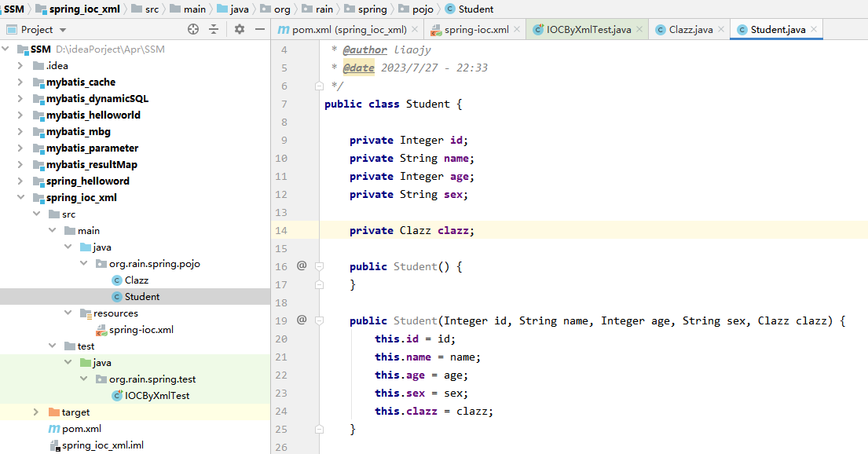Expand the mybatis_mbg module
Screen dimensions: 868x454
click(x=20, y=132)
